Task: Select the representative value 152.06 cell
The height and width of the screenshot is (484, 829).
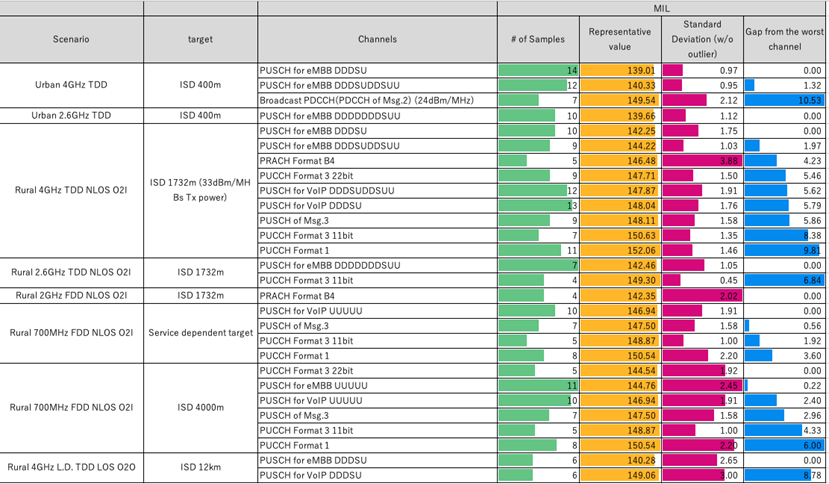Action: click(x=619, y=251)
